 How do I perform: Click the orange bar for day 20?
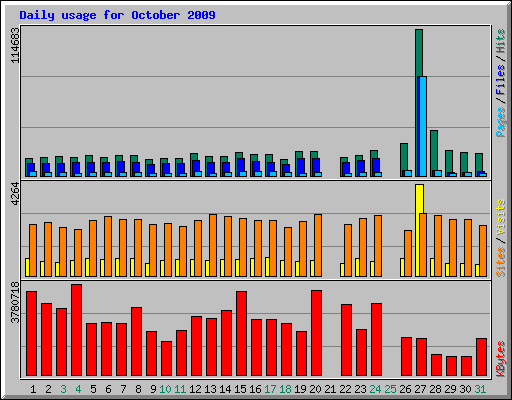[x=318, y=245]
